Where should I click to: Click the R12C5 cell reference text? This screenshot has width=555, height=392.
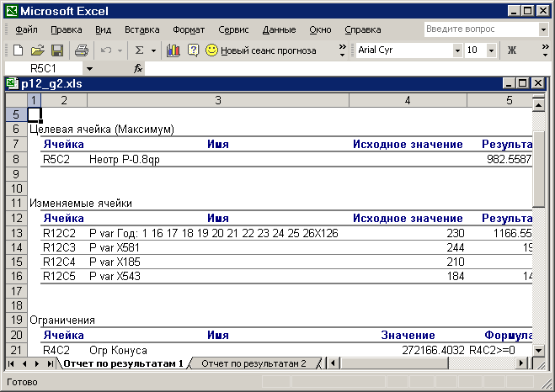[59, 276]
